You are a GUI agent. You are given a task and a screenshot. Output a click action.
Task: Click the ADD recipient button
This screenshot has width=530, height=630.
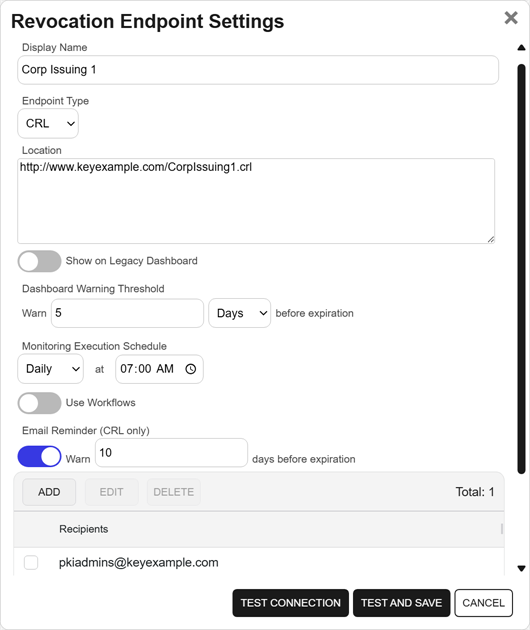49,492
